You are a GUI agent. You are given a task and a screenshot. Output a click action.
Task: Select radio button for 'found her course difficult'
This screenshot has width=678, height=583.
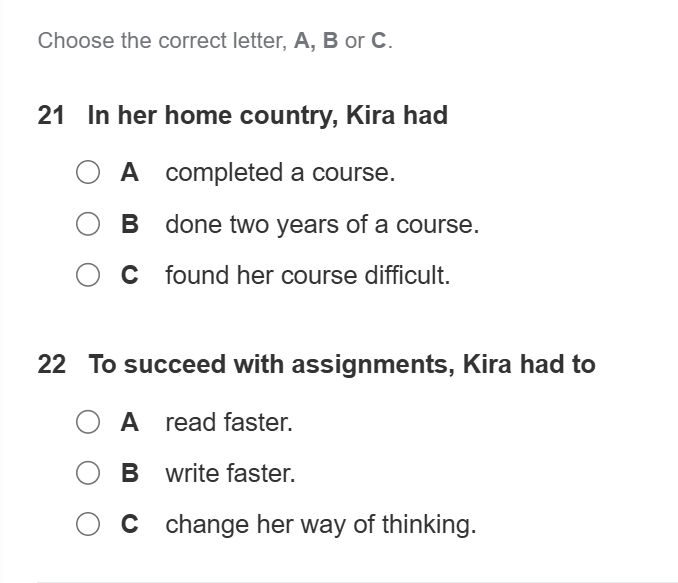click(x=89, y=275)
